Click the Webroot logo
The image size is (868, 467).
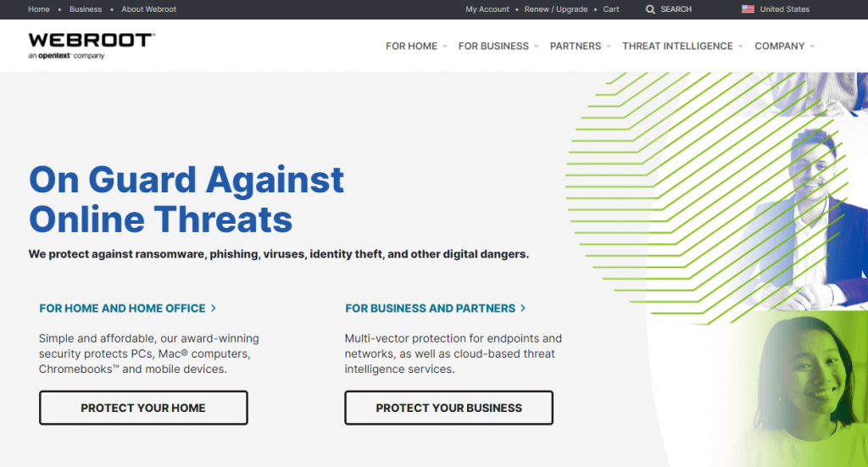point(92,46)
